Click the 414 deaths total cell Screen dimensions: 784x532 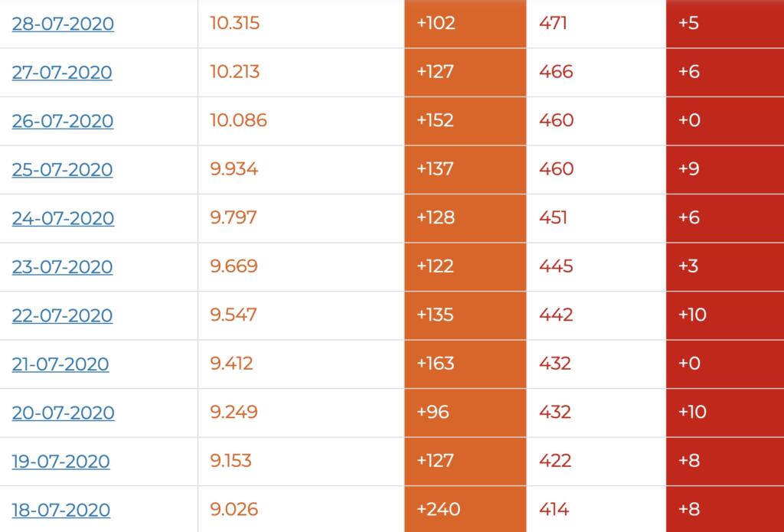(x=555, y=509)
